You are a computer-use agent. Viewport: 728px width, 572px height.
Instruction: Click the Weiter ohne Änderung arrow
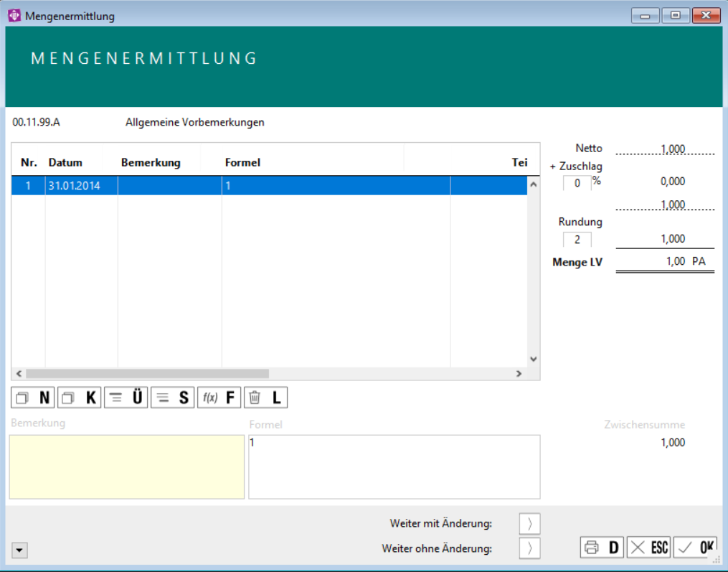pyautogui.click(x=529, y=548)
